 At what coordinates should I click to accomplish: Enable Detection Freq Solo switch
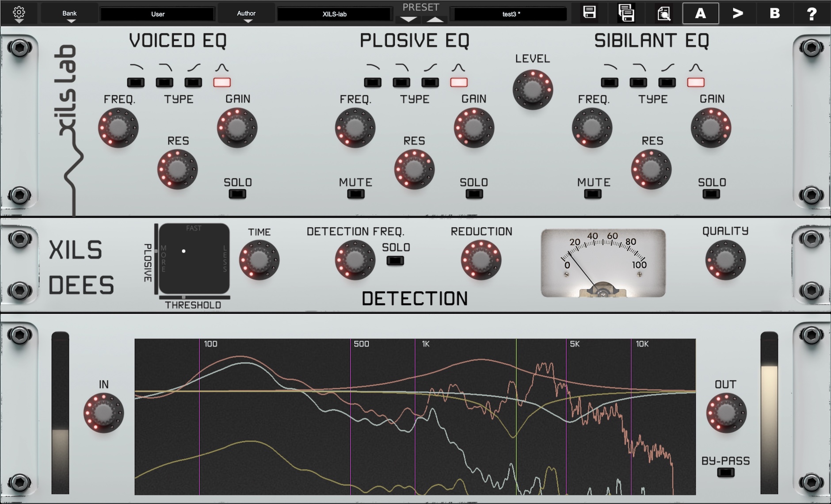[395, 260]
